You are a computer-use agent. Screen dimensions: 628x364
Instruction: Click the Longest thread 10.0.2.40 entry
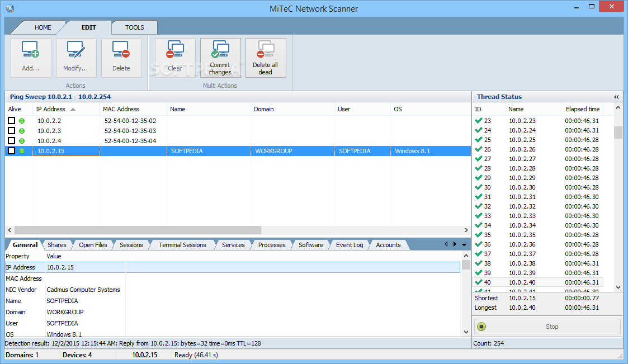point(537,308)
